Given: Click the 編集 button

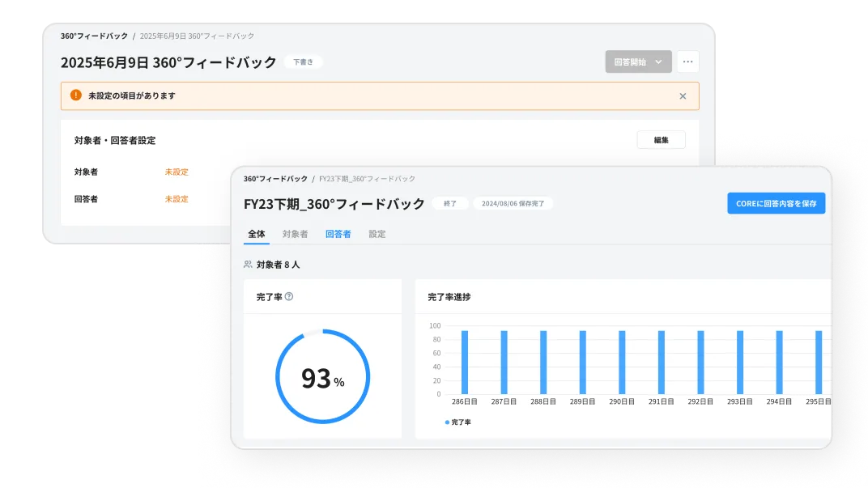Looking at the screenshot, I should 661,140.
